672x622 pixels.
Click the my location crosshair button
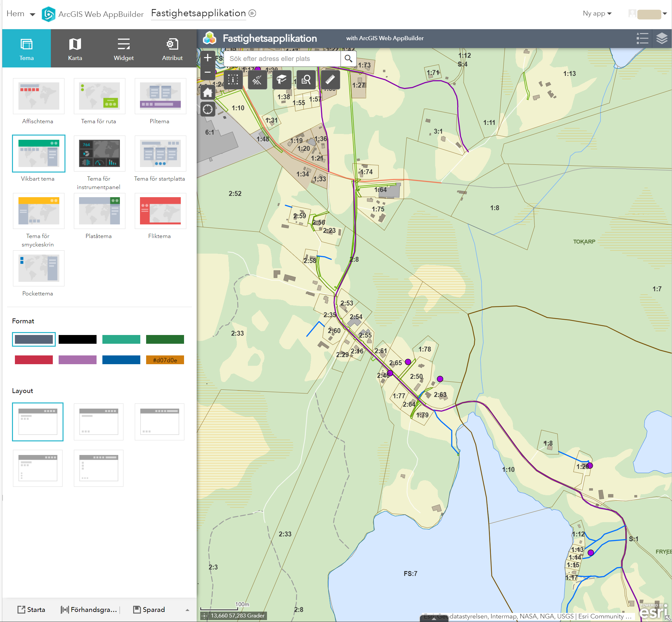(x=207, y=109)
